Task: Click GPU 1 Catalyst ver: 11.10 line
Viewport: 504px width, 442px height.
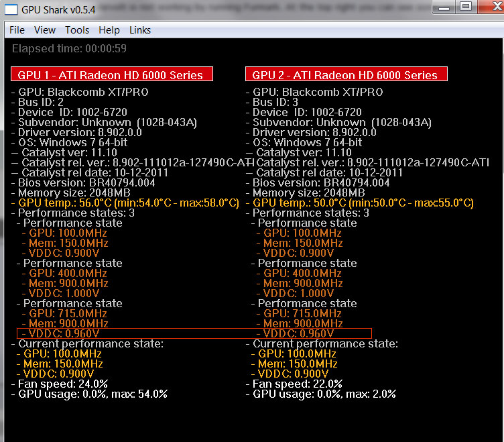Action: (x=64, y=152)
